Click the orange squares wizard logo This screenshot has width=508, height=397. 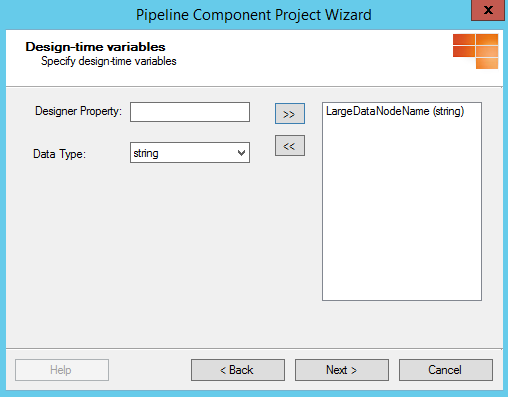[x=475, y=51]
